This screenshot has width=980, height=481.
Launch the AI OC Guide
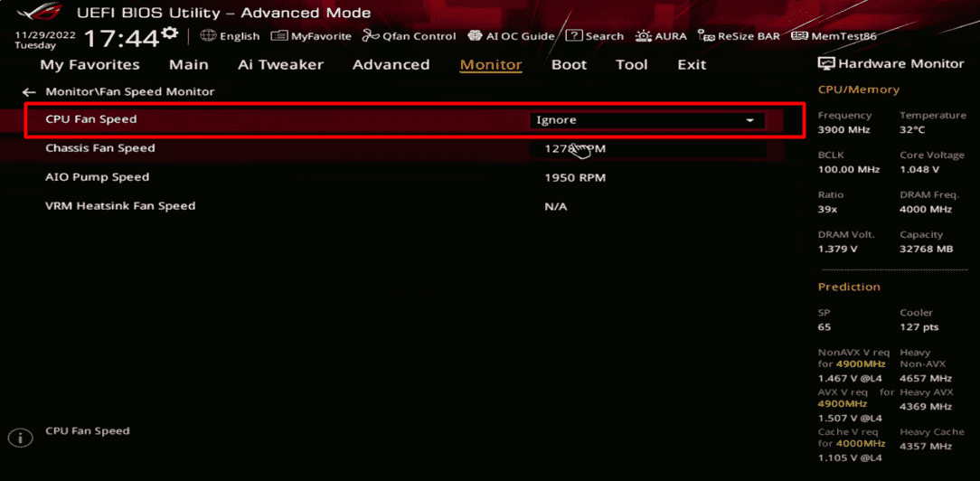tap(512, 36)
